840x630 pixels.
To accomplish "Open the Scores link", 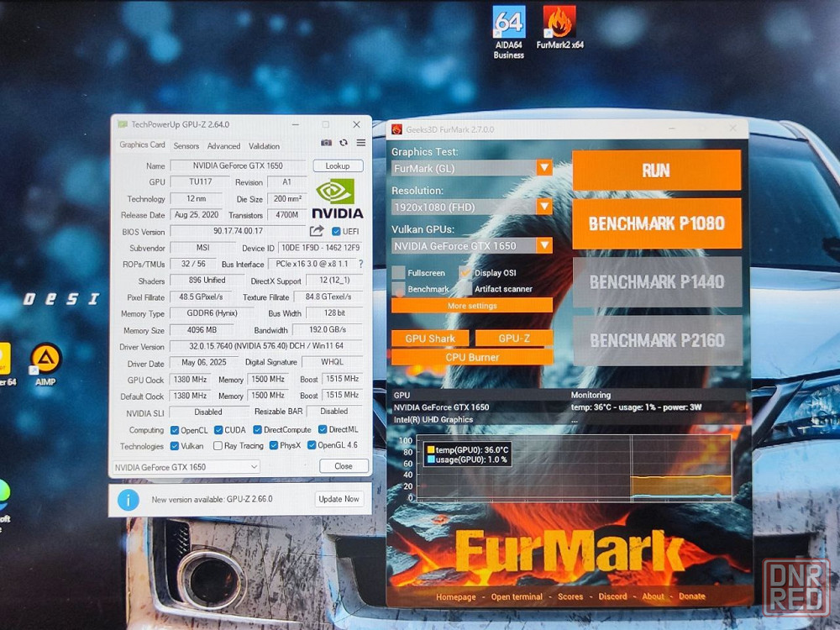I will tap(570, 596).
